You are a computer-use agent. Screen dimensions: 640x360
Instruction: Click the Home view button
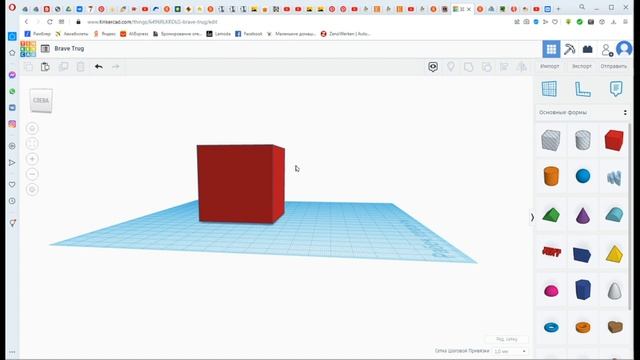32,129
